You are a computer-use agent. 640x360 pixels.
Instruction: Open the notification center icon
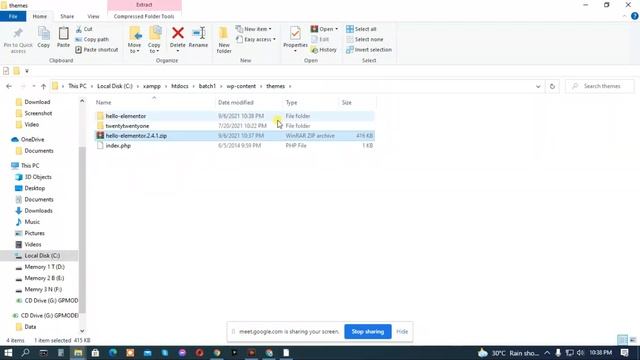tap(624, 353)
